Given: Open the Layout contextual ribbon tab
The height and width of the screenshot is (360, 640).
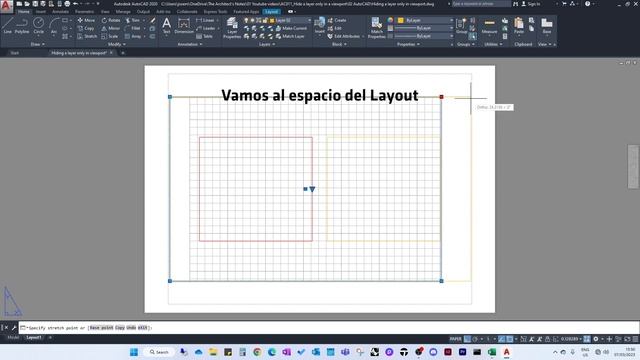Looking at the screenshot, I should 271,12.
